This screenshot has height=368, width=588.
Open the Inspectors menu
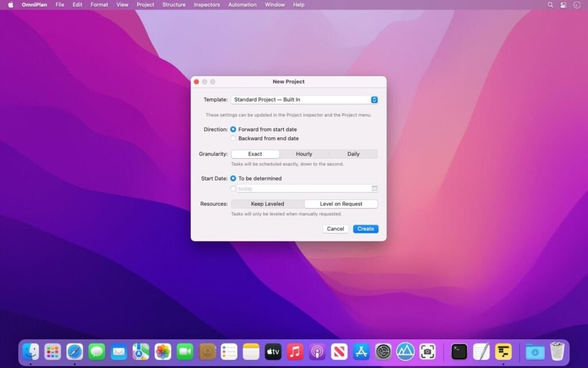tap(206, 5)
